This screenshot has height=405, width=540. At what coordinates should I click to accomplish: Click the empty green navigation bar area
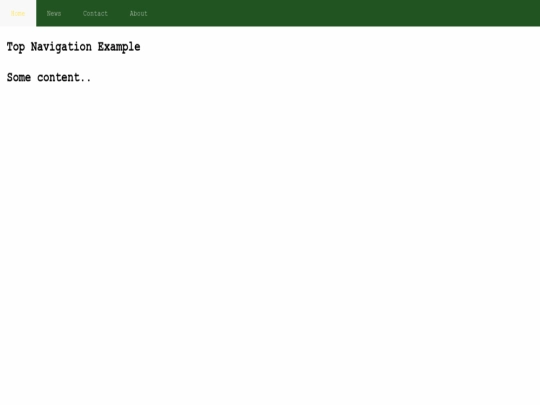[x=349, y=13]
